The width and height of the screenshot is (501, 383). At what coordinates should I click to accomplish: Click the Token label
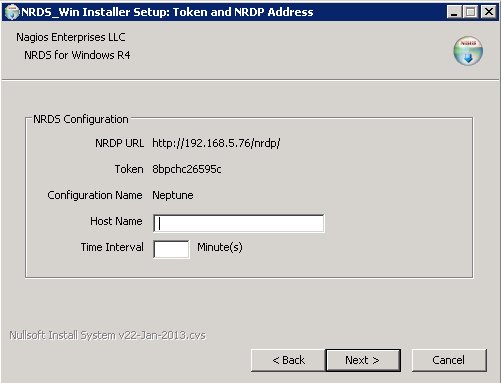[x=129, y=169]
